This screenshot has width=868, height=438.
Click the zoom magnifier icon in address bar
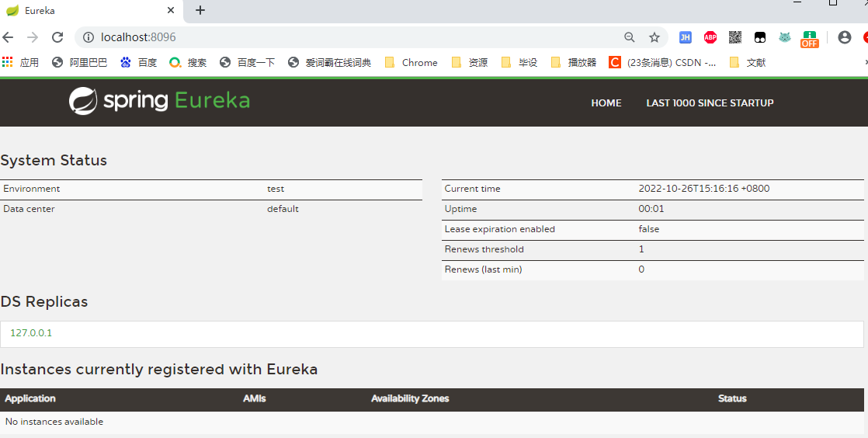tap(630, 37)
